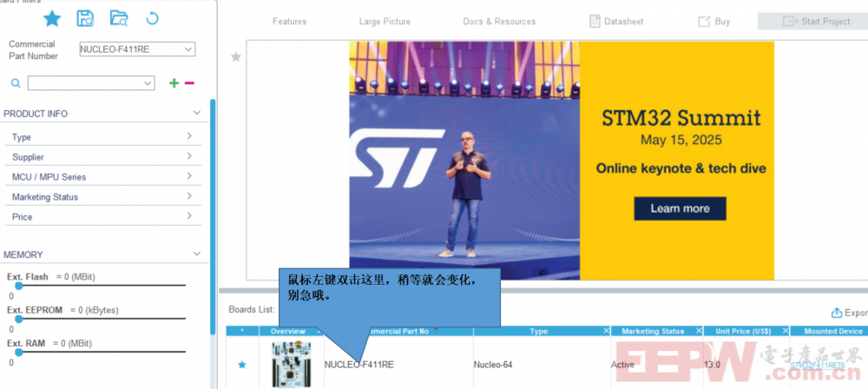Click the STM32 Summit banner image
Image resolution: width=868 pixels, height=389 pixels.
coord(562,161)
